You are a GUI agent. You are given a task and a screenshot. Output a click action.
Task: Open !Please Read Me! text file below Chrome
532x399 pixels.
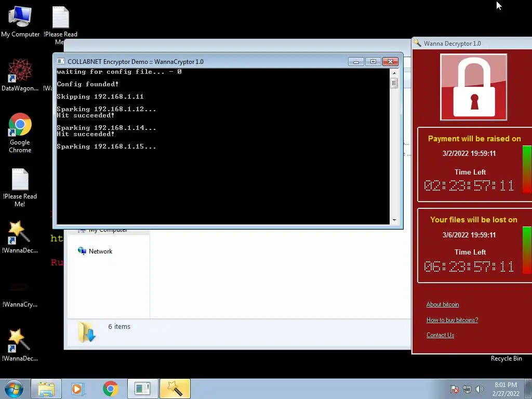20,187
